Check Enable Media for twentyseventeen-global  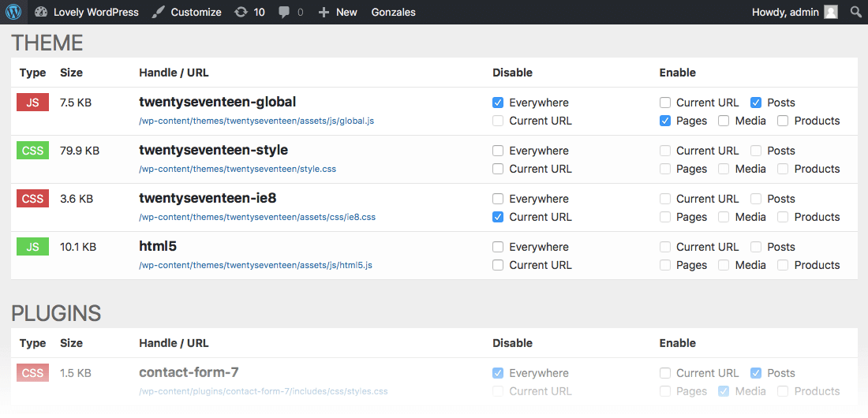(x=724, y=121)
